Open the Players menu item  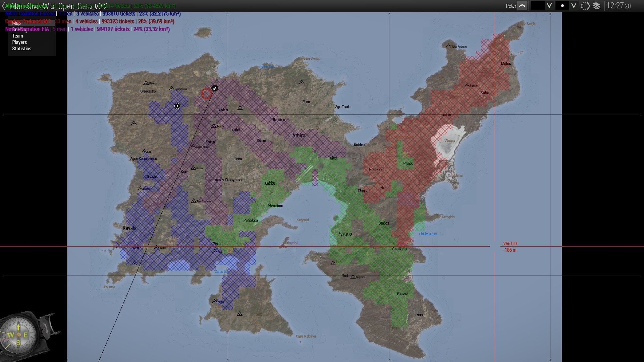[19, 42]
